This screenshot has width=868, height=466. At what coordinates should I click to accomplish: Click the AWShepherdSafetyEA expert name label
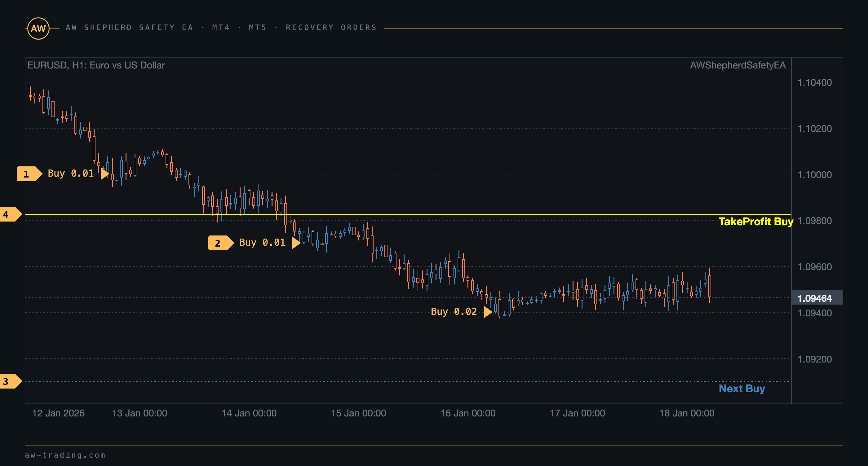click(737, 65)
